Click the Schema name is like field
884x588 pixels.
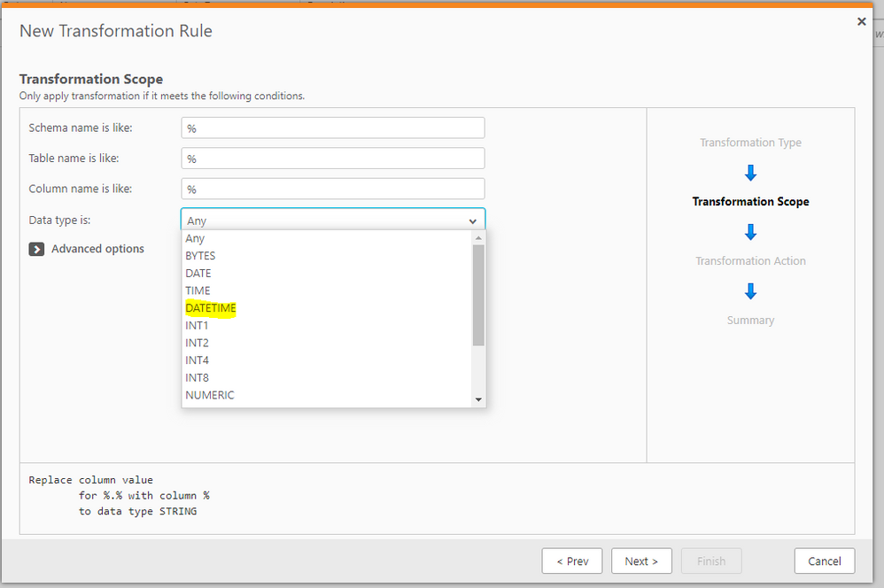333,128
